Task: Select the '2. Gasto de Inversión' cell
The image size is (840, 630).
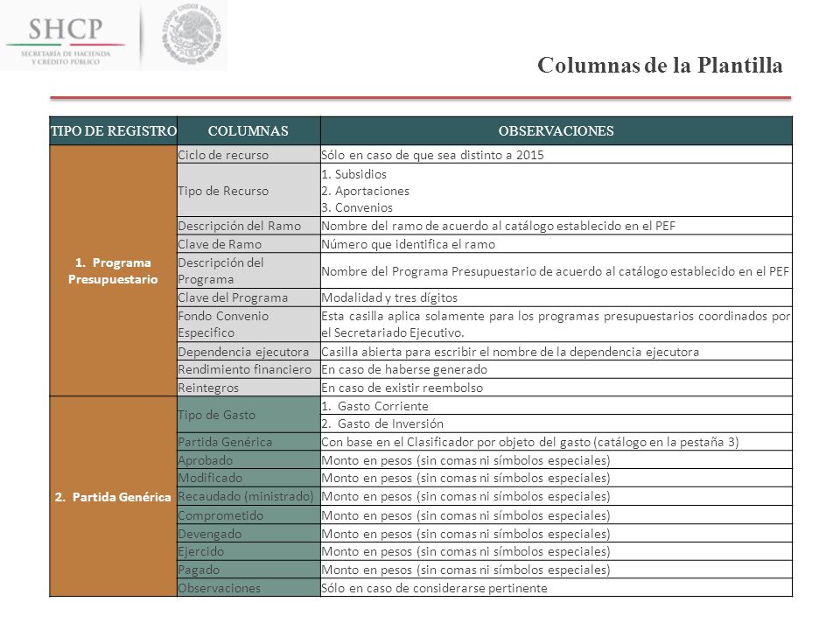Action: coord(556,423)
